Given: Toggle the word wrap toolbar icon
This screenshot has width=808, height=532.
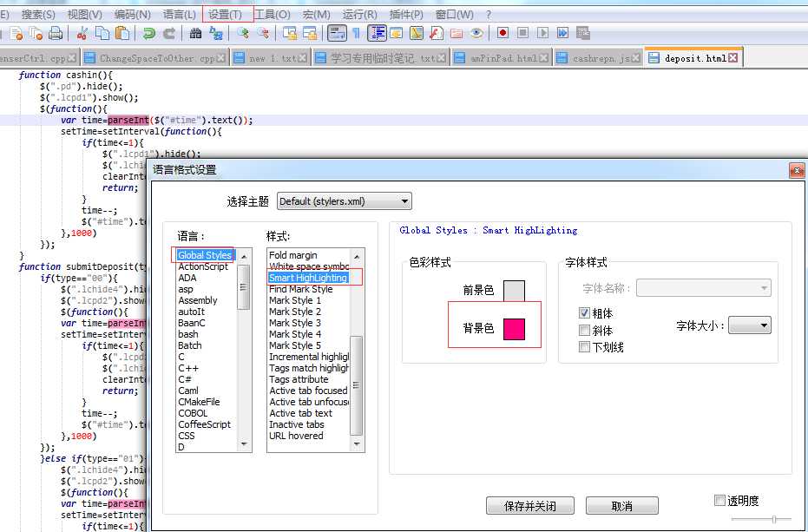Looking at the screenshot, I should tap(337, 34).
